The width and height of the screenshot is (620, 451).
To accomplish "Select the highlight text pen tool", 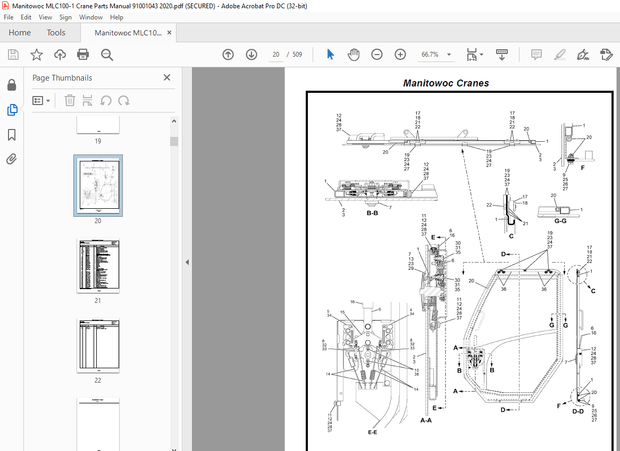I will (560, 55).
